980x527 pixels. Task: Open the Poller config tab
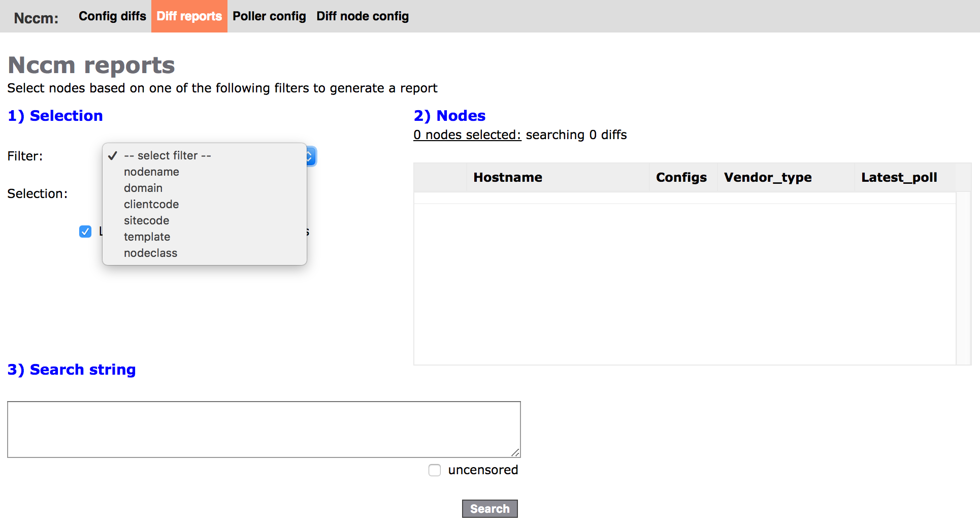pos(269,16)
